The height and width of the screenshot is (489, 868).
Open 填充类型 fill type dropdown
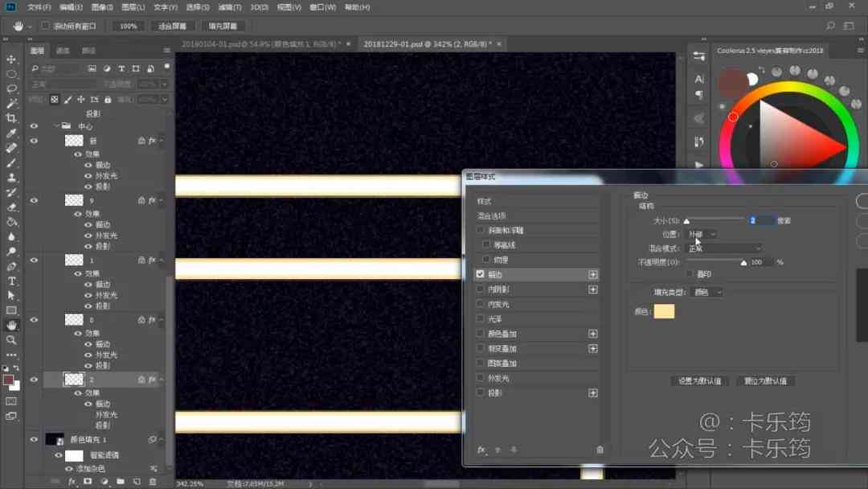point(707,292)
